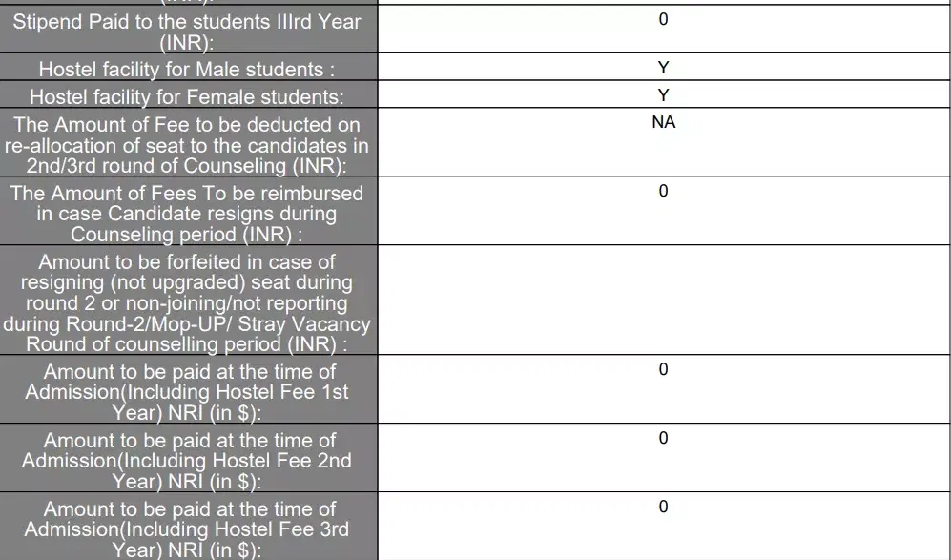Select the IIIrd Year stipend value 0

tap(664, 19)
